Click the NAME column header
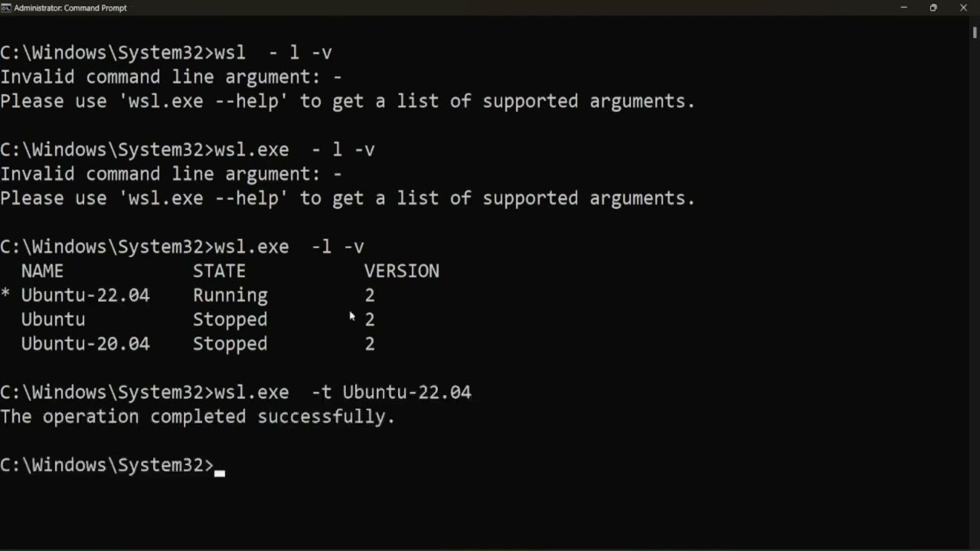The image size is (980, 551). coord(42,271)
